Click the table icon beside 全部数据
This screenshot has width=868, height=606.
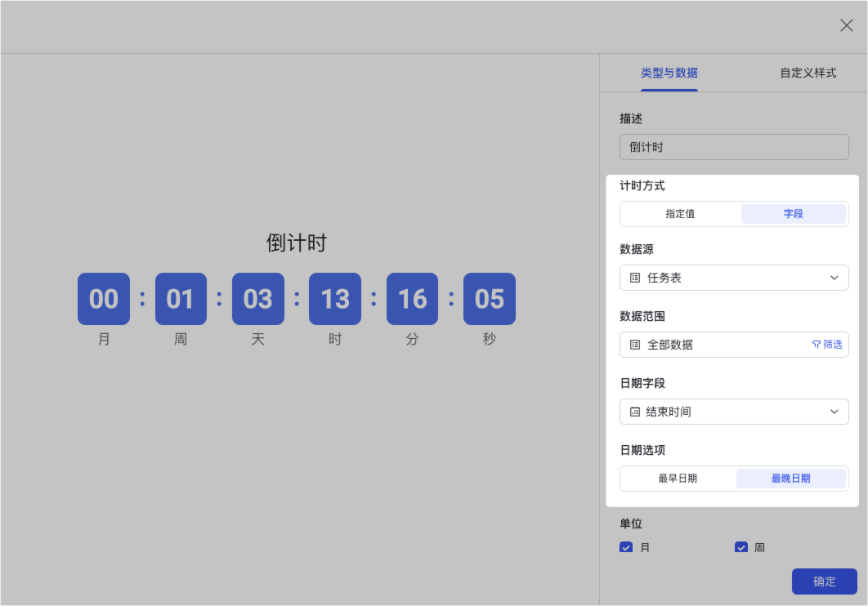635,345
